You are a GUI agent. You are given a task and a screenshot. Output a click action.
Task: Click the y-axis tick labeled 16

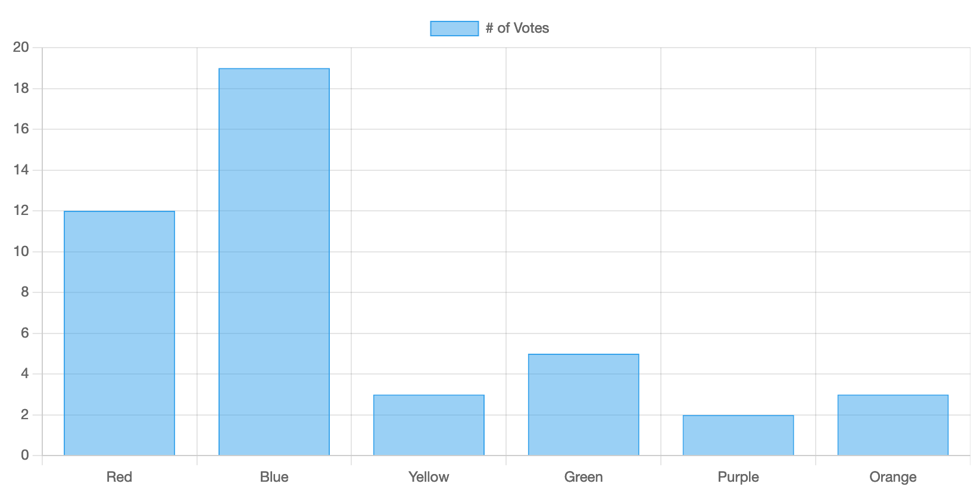pos(21,129)
